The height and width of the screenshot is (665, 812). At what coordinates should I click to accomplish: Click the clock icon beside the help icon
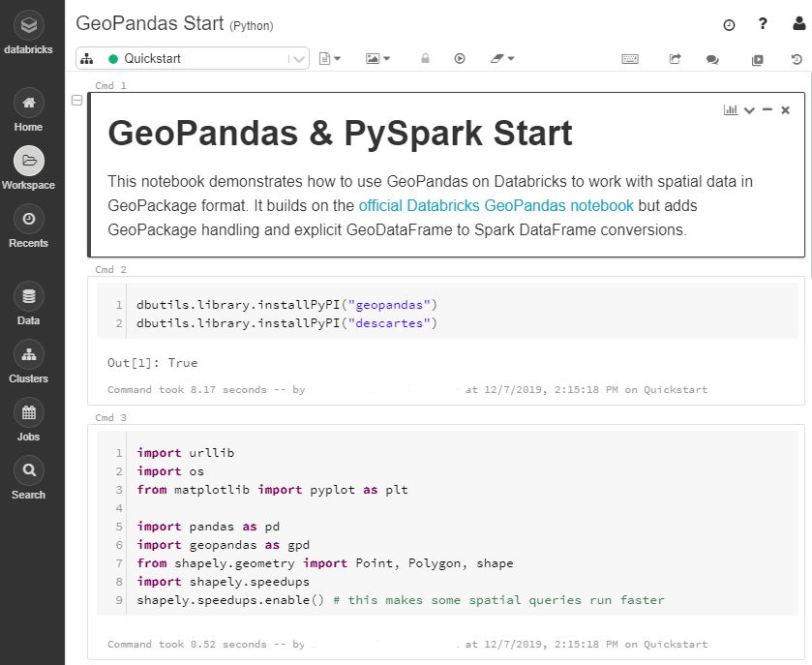click(x=729, y=25)
